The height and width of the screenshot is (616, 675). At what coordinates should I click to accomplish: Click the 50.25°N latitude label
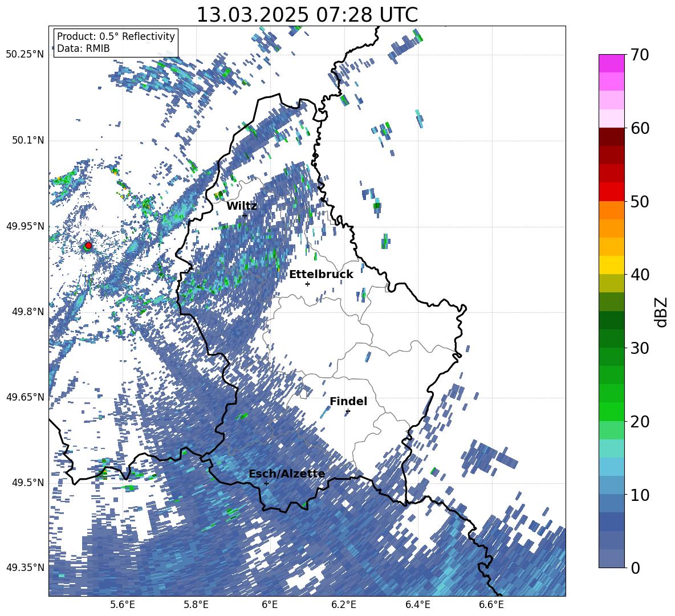25,55
